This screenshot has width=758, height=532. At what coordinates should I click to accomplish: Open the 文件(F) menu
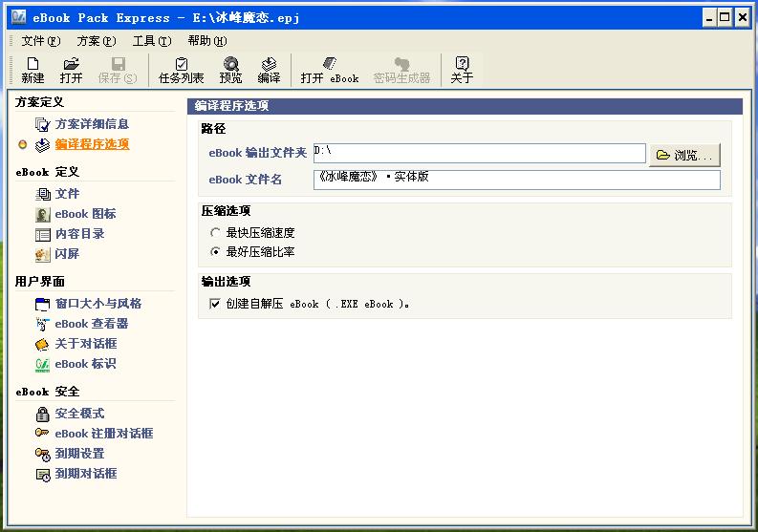40,41
